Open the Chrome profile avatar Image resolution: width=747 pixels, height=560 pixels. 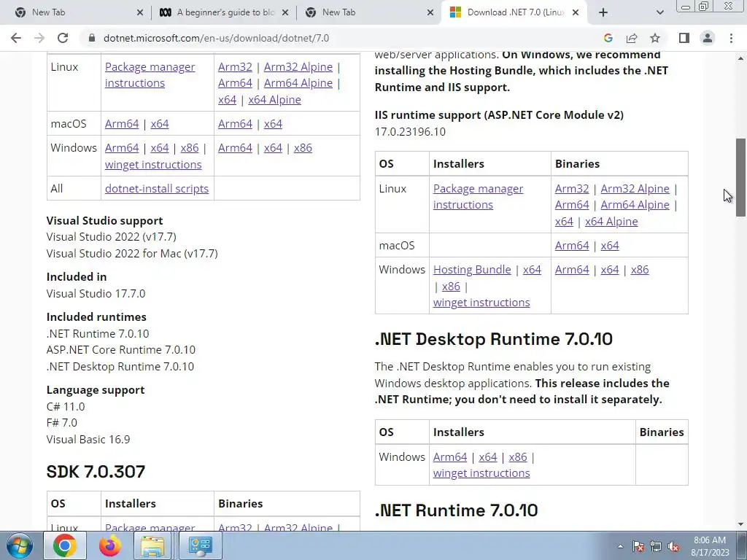coord(708,38)
